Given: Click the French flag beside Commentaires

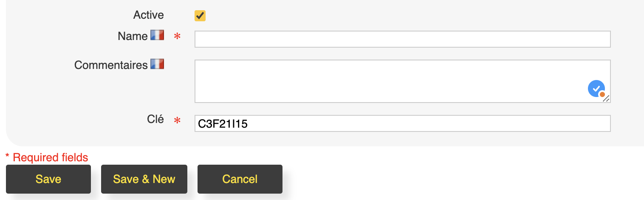Looking at the screenshot, I should click(157, 64).
